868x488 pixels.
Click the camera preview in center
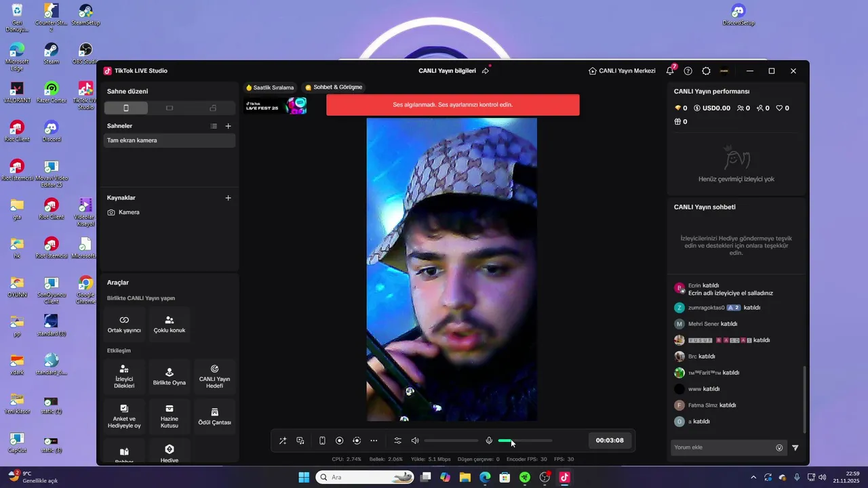click(x=452, y=269)
